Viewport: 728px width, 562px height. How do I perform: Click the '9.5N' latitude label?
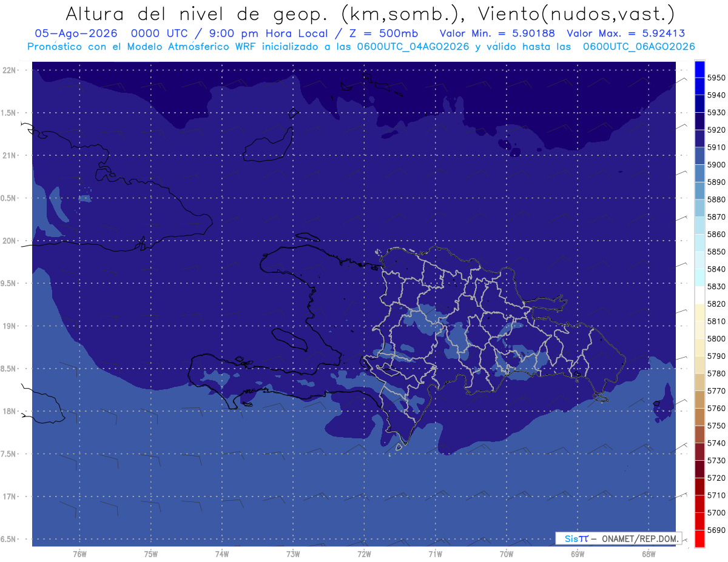pyautogui.click(x=8, y=283)
